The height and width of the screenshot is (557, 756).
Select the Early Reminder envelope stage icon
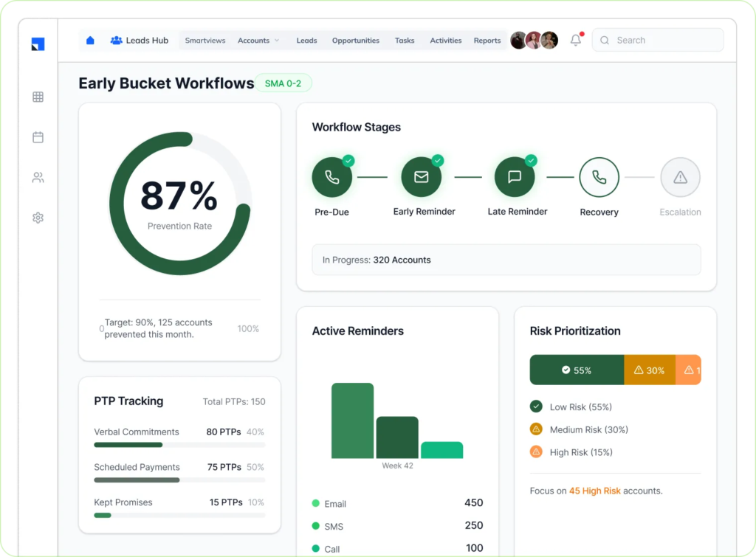click(x=422, y=177)
